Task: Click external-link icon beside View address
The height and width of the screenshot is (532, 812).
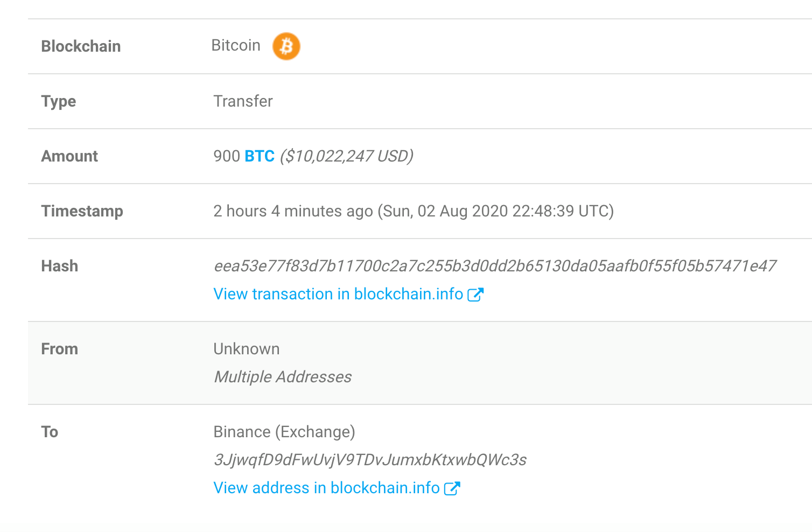Action: (452, 488)
